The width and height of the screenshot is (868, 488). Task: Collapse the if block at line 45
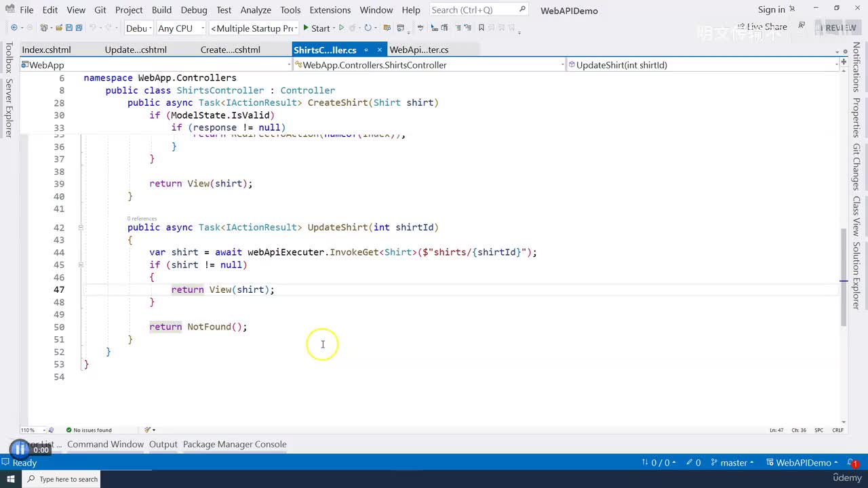tap(80, 265)
